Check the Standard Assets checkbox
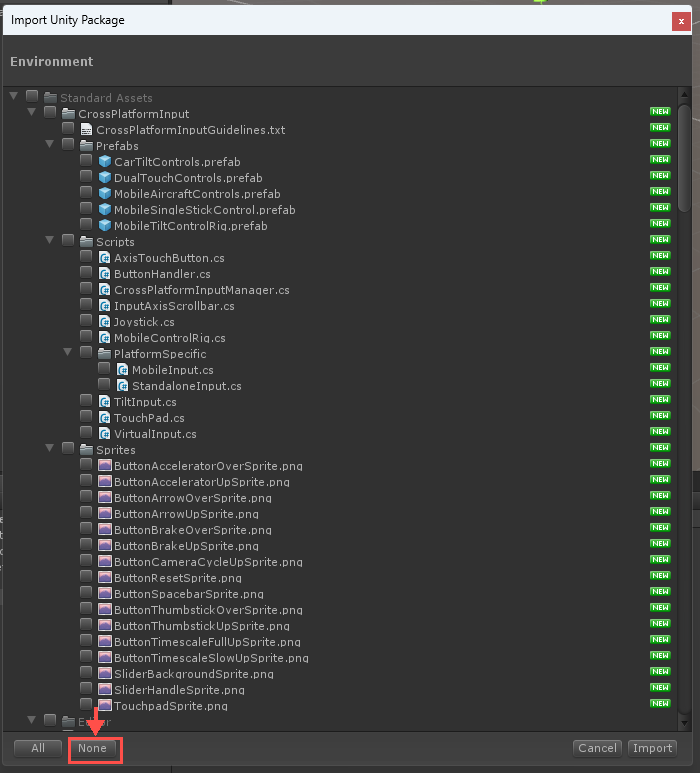The image size is (700, 773). pyautogui.click(x=32, y=96)
